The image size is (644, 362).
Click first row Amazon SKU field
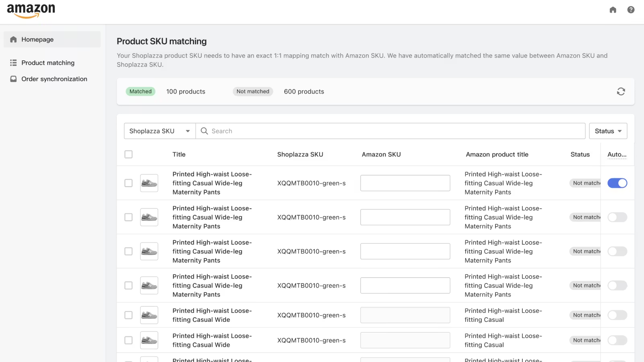(x=405, y=183)
